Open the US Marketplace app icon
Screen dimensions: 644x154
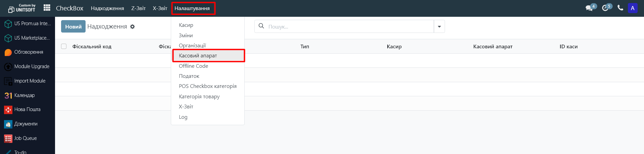tap(8, 38)
